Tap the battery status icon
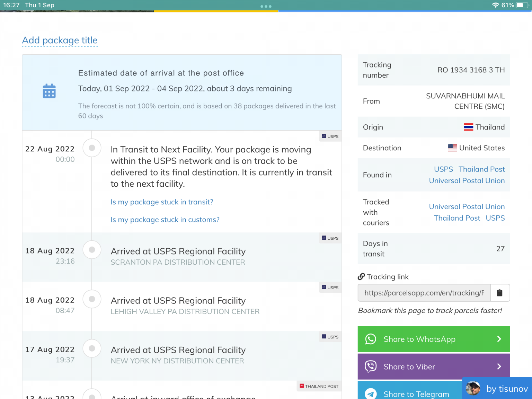Screen dimensions: 532x399 (x=522, y=5)
